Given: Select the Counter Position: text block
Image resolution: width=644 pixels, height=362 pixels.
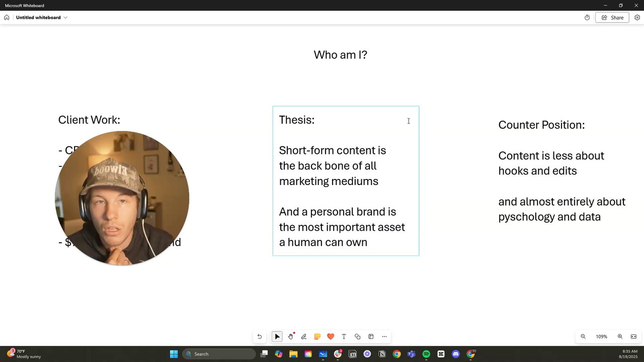Looking at the screenshot, I should (561, 171).
